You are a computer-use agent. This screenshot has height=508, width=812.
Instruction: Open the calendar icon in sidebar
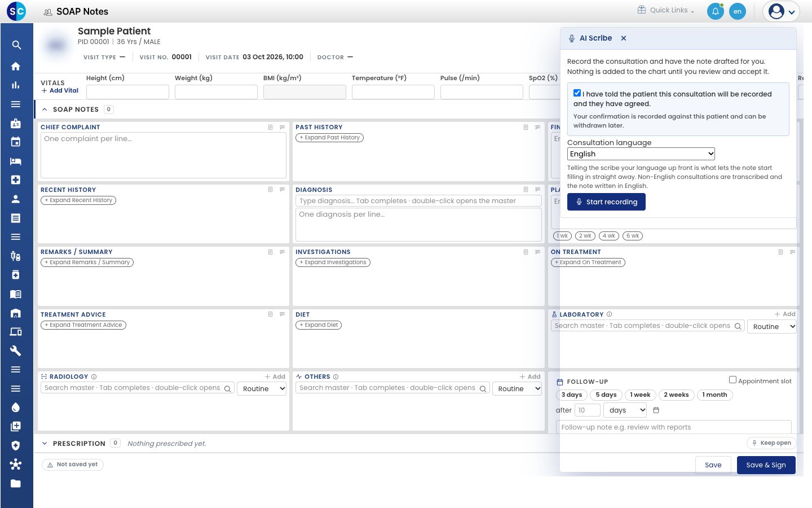pos(16,142)
